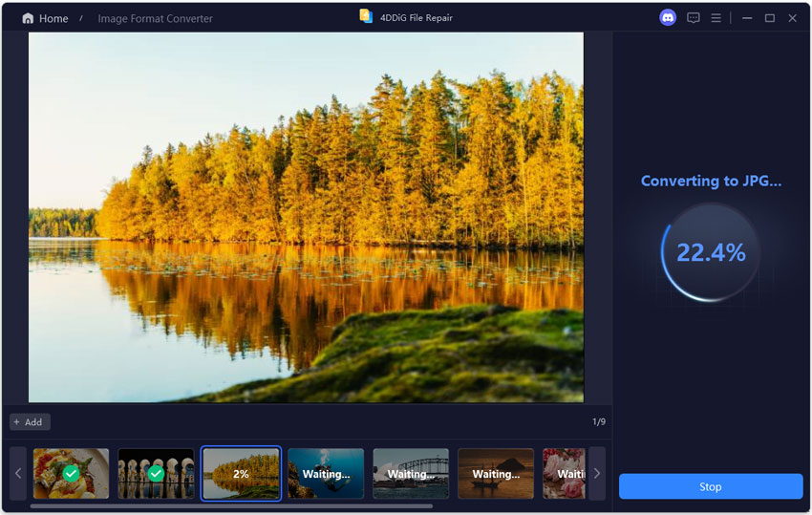Click the Image Format Converter breadcrumb
The image size is (812, 515).
[156, 19]
